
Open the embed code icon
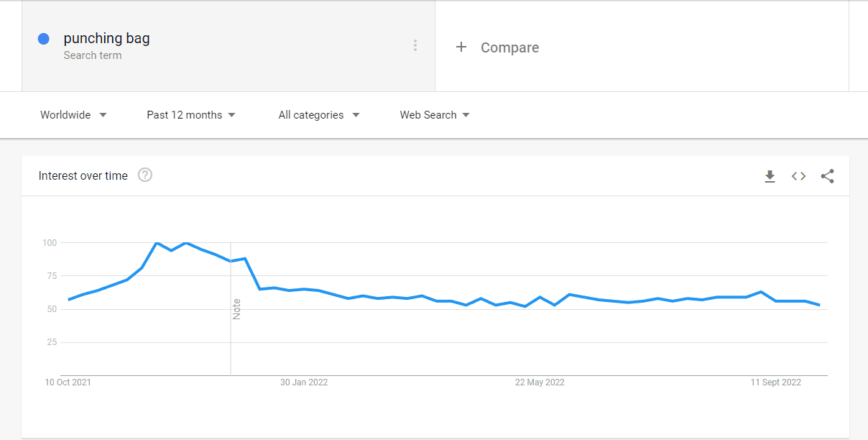coord(798,176)
